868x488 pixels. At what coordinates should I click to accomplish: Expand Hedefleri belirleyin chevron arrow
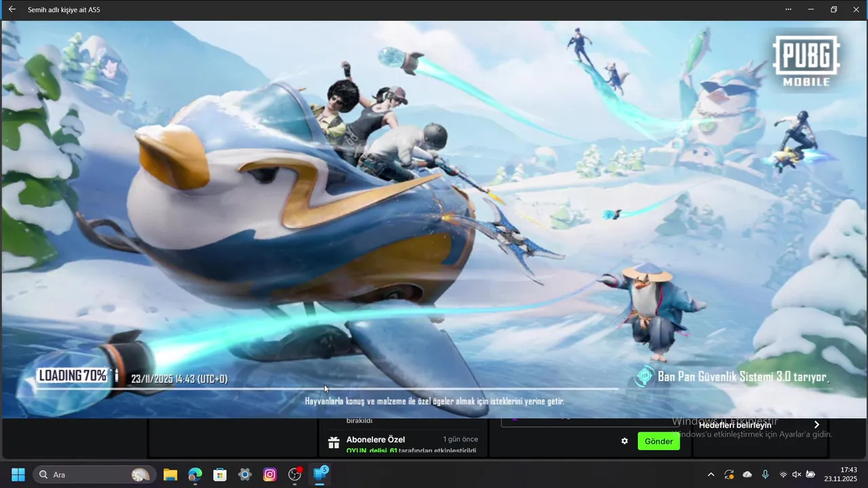coord(816,424)
